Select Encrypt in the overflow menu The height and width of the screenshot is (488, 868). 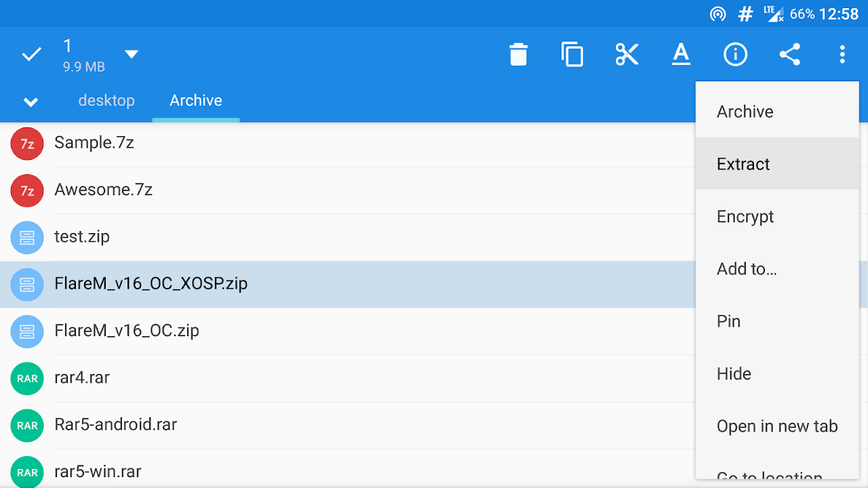coord(745,217)
